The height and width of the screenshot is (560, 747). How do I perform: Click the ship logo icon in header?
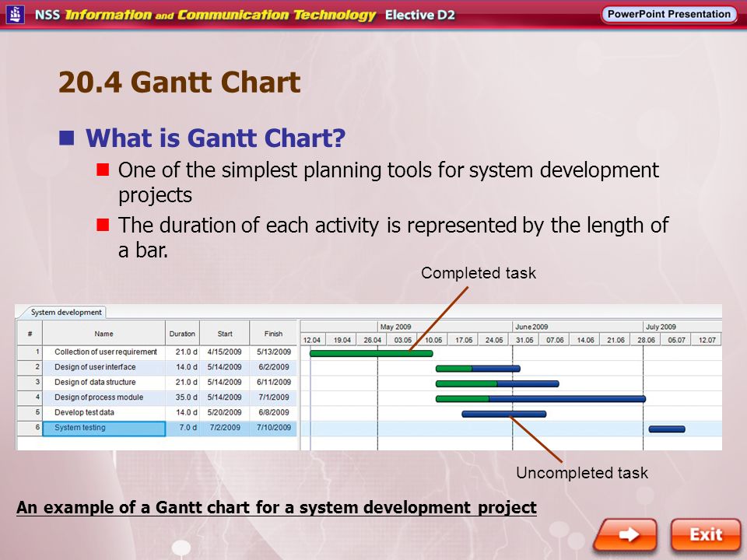[16, 14]
